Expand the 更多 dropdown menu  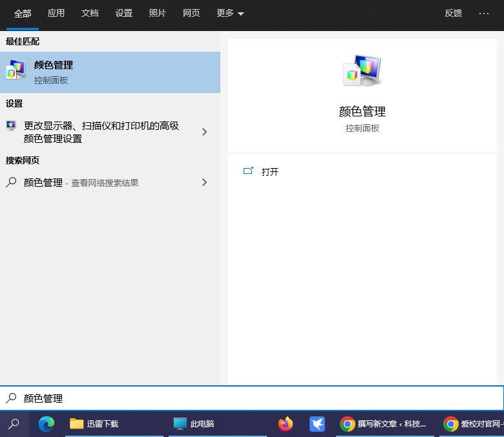click(x=230, y=13)
